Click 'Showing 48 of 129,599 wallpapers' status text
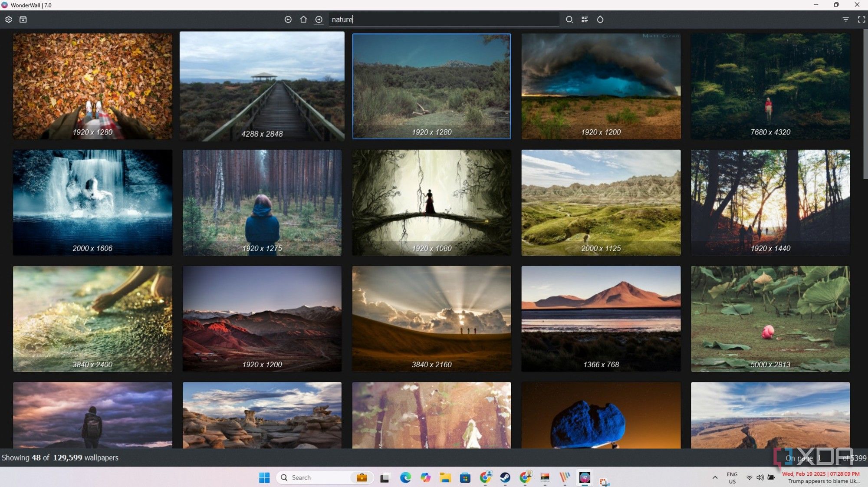868x487 pixels. click(x=60, y=458)
